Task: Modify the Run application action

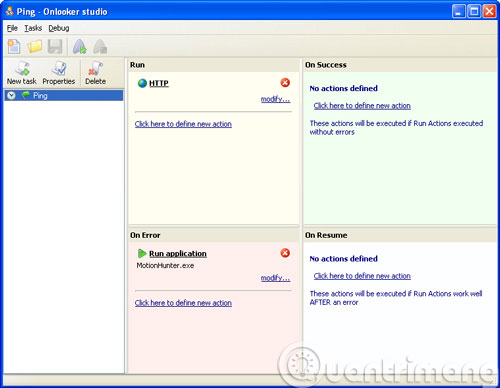Action: click(x=275, y=278)
